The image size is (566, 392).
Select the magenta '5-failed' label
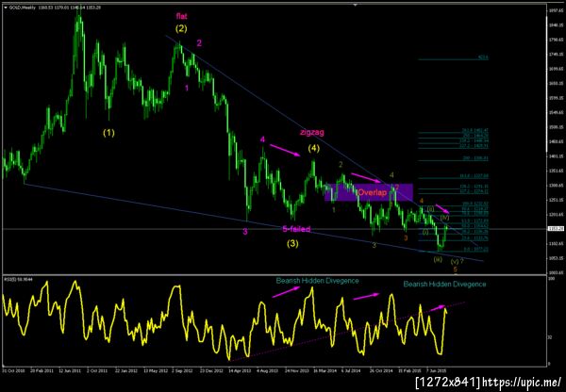click(296, 229)
